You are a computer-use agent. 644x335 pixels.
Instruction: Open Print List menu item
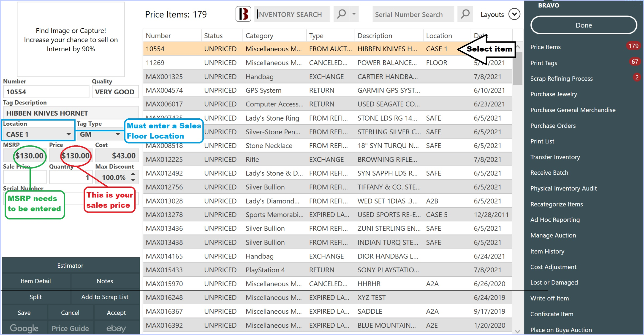pos(542,141)
